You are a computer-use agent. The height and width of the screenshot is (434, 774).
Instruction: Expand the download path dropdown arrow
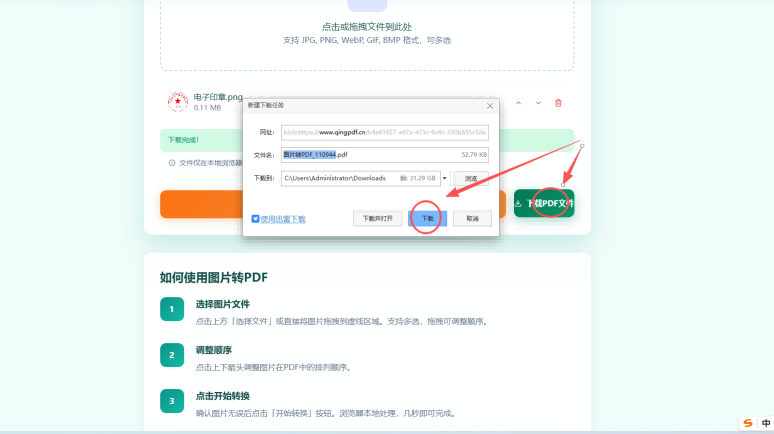pyautogui.click(x=445, y=178)
